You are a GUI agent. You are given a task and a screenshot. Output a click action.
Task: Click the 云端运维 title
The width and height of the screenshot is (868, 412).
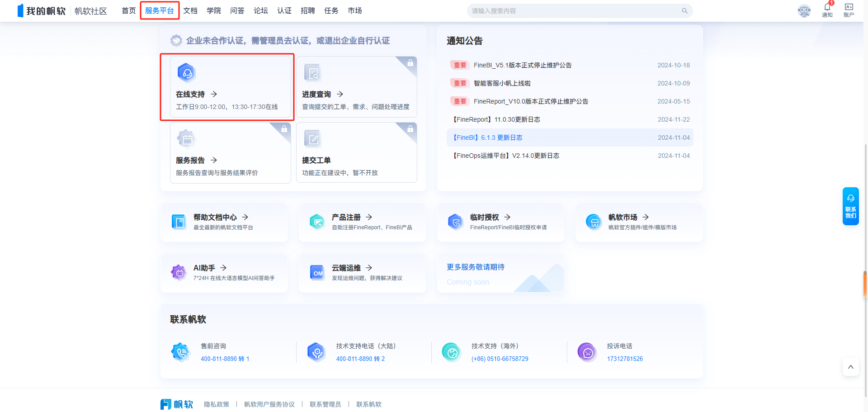tap(346, 268)
